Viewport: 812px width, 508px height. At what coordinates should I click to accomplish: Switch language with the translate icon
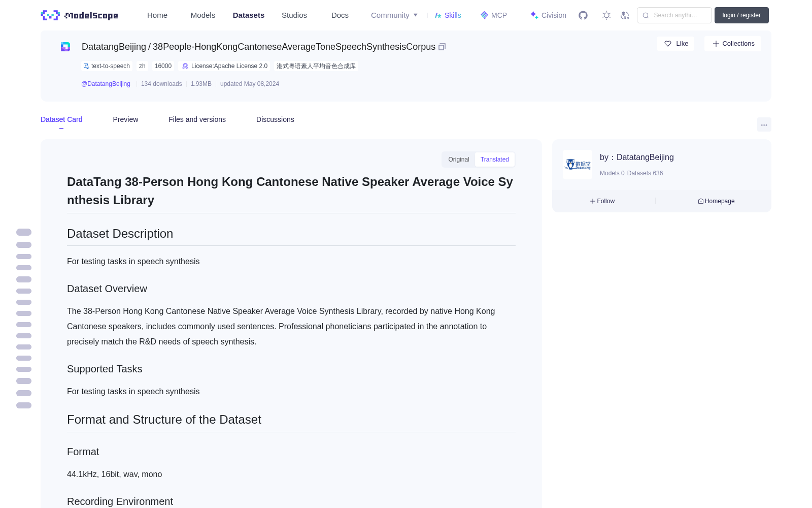(x=625, y=15)
